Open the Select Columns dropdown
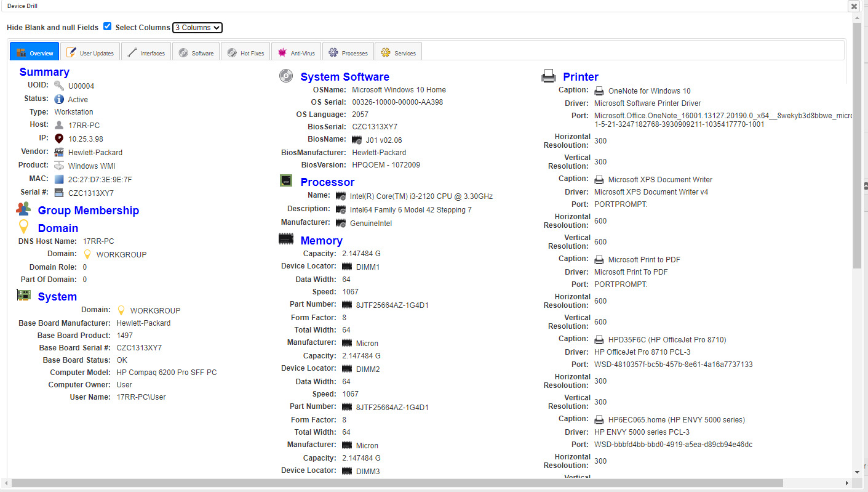Viewport: 868px width, 492px height. pyautogui.click(x=197, y=28)
